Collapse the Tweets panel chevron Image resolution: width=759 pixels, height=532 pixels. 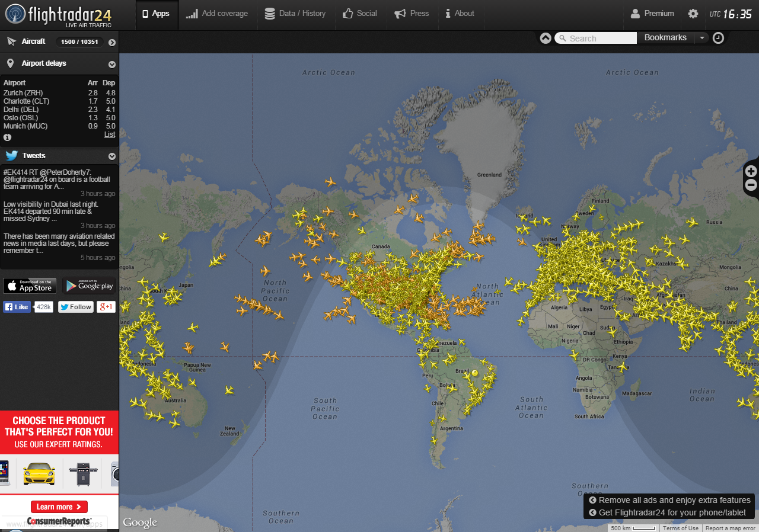point(111,156)
